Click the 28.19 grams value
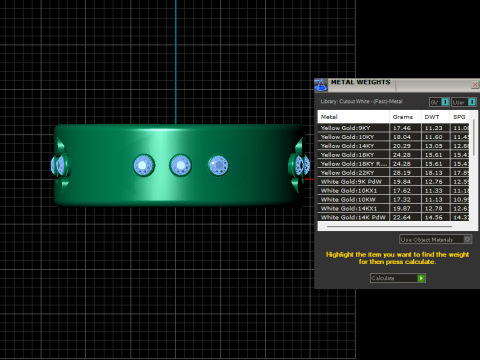Viewport: 480px width, 360px height. point(402,173)
